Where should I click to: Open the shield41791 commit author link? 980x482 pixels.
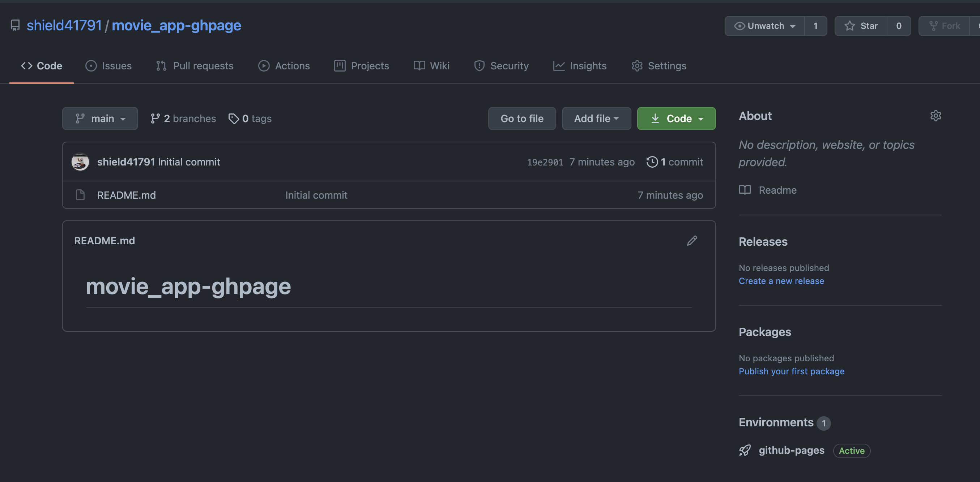pyautogui.click(x=126, y=162)
